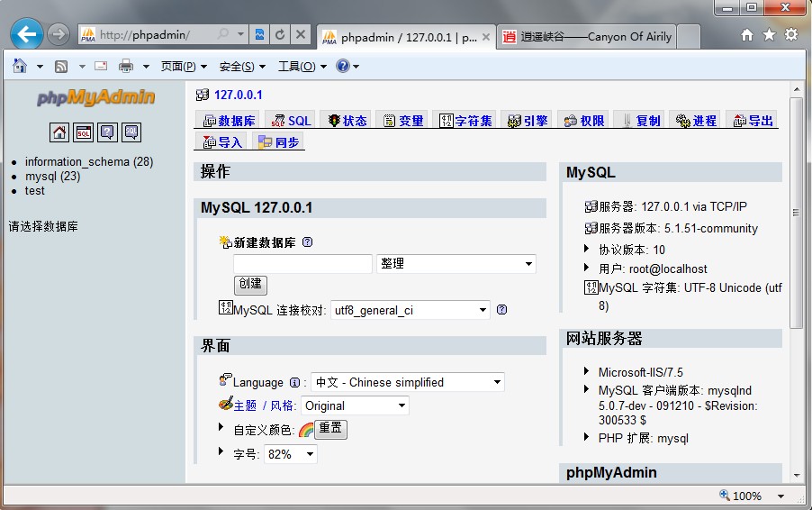Viewport: 812px width, 510px height.
Task: Open the 字符集 (Charsets) tab
Action: 465,120
